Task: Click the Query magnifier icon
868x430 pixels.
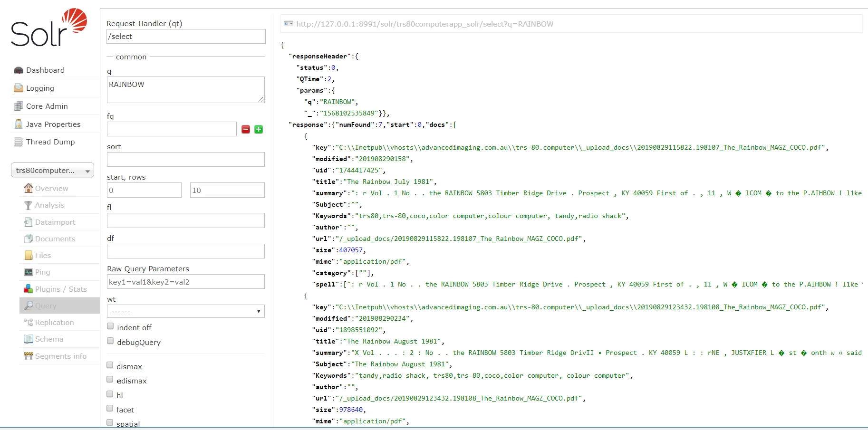Action: (x=29, y=306)
